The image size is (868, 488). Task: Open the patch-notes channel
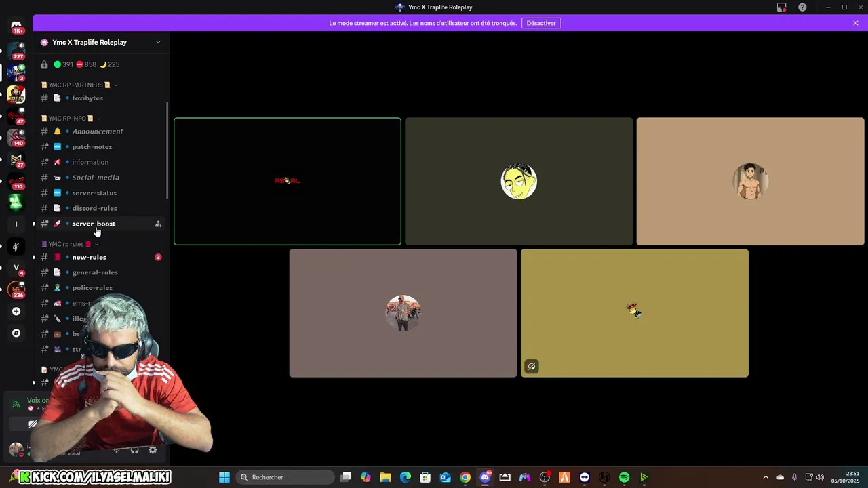[x=100, y=147]
